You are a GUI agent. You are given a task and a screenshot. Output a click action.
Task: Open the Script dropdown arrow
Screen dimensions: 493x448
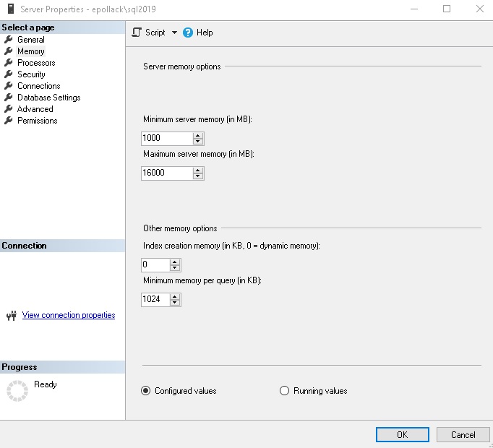[x=174, y=33]
